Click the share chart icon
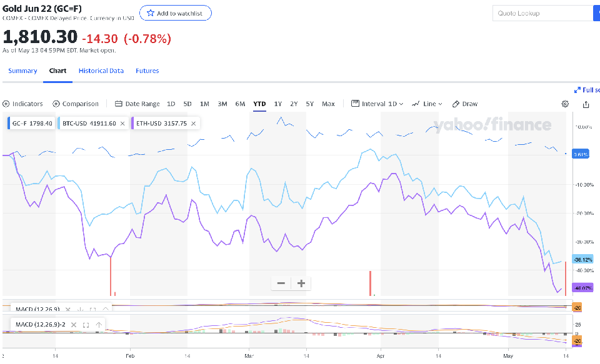This screenshot has width=600, height=364. 586,104
